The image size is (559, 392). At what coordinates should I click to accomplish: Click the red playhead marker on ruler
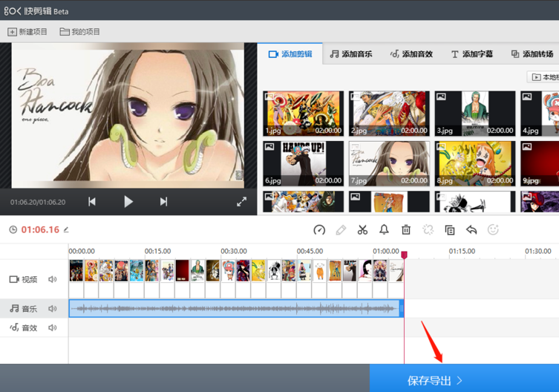404,255
